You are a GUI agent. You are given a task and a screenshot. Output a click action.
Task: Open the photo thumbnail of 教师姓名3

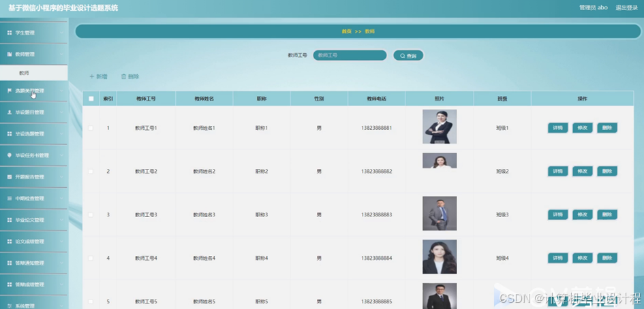click(440, 214)
